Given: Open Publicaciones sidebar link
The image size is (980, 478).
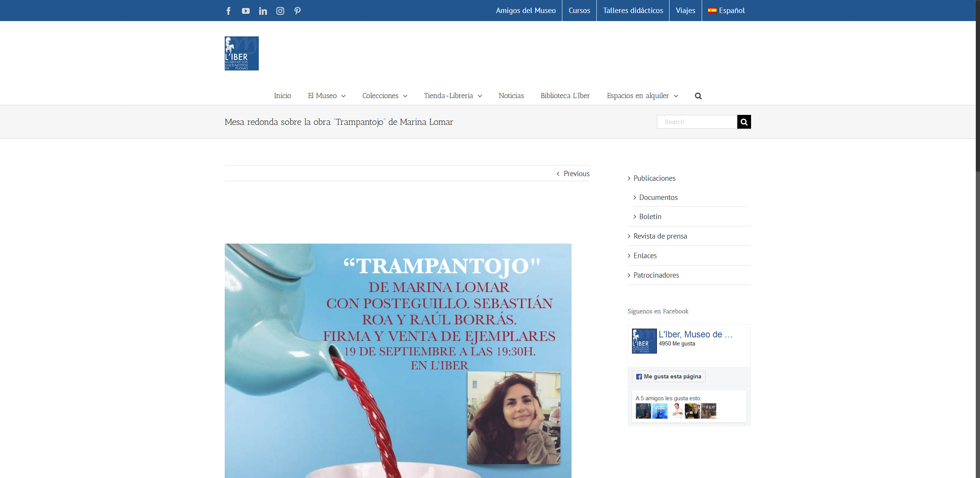Looking at the screenshot, I should 654,178.
